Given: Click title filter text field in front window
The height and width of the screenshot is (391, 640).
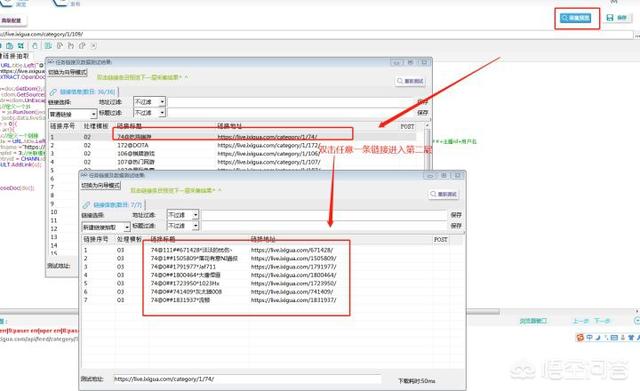Looking at the screenshot, I should point(324,225).
